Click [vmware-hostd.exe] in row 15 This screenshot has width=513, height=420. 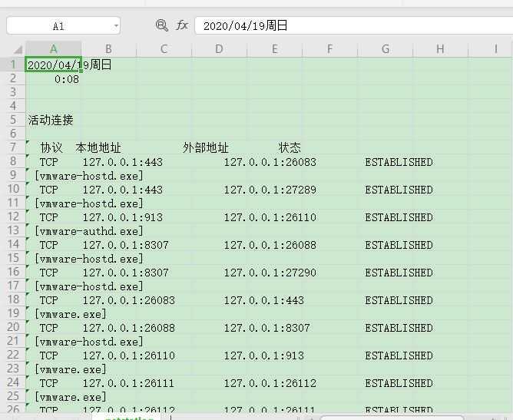89,259
